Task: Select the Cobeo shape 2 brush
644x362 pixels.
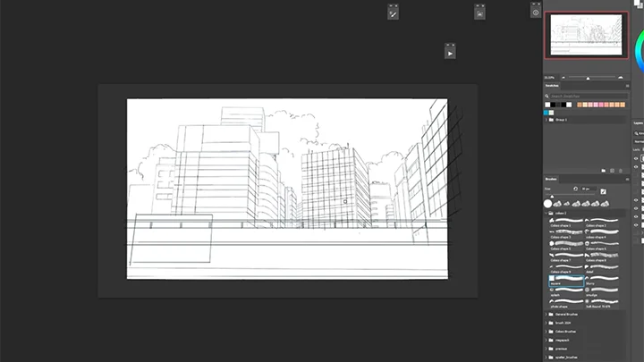Action: click(602, 223)
